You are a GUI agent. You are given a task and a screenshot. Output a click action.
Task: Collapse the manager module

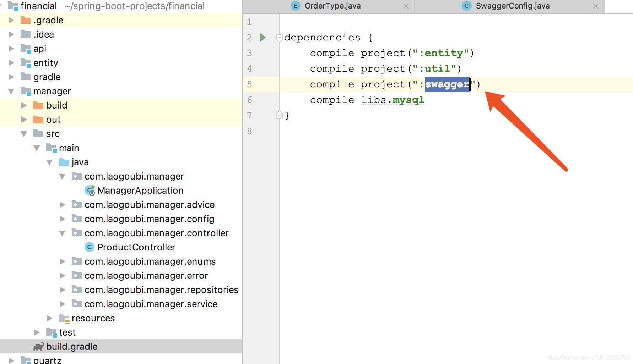tap(11, 91)
